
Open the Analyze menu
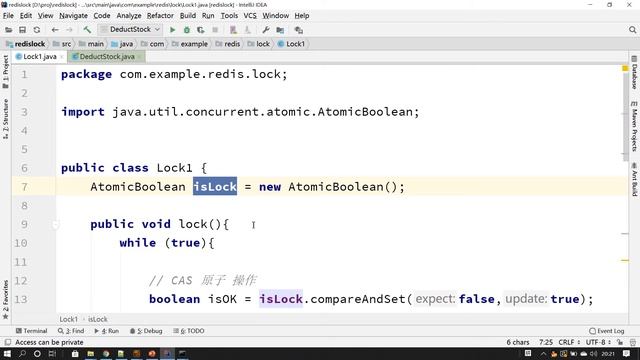(x=129, y=16)
